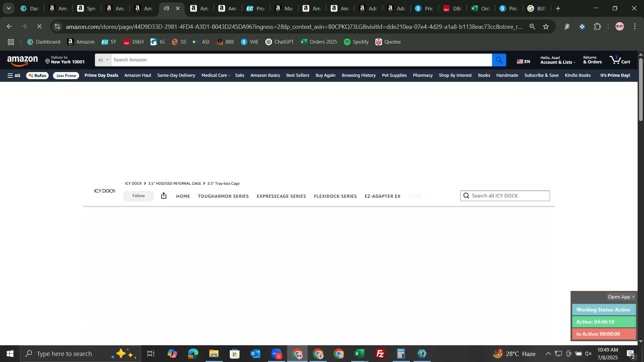Select the HOME store tab
644x362 pixels.
coord(183,196)
